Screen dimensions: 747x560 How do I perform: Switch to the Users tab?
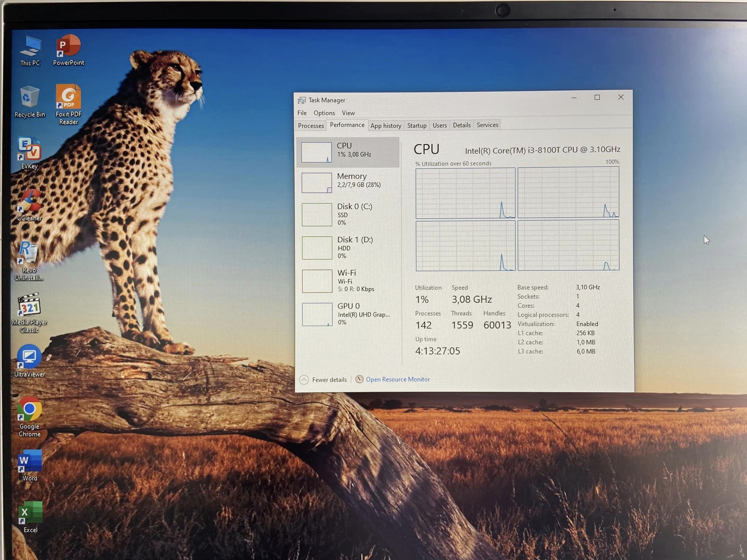pyautogui.click(x=440, y=125)
